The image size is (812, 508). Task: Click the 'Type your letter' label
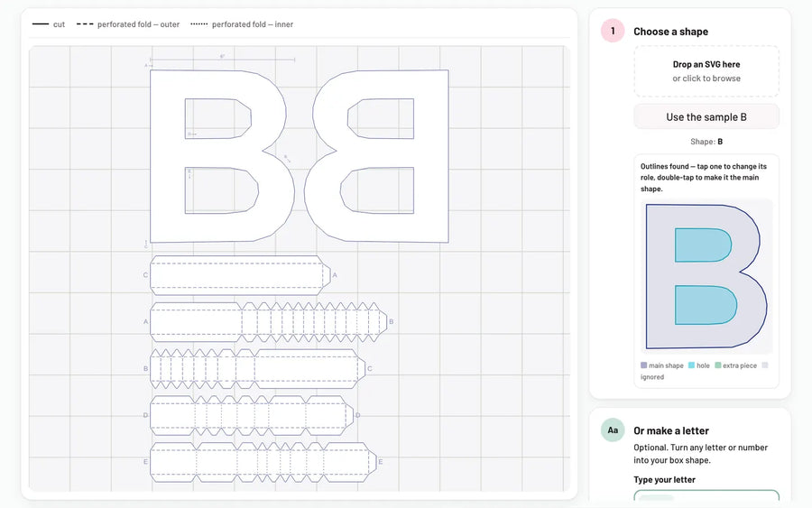(664, 479)
